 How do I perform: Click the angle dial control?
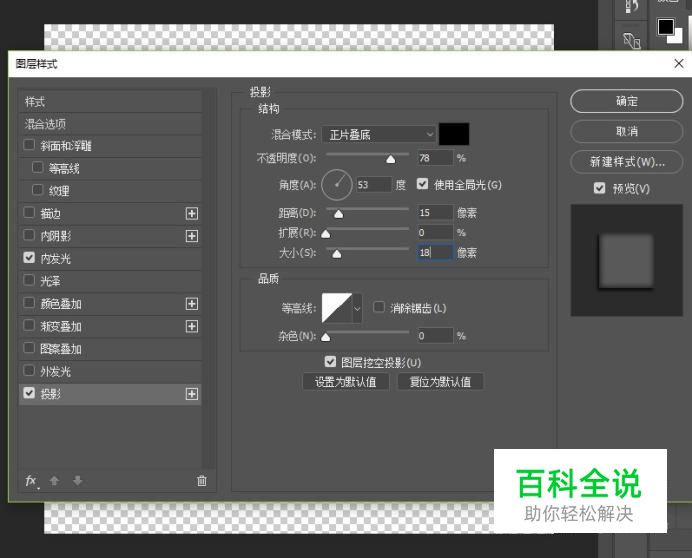click(337, 185)
